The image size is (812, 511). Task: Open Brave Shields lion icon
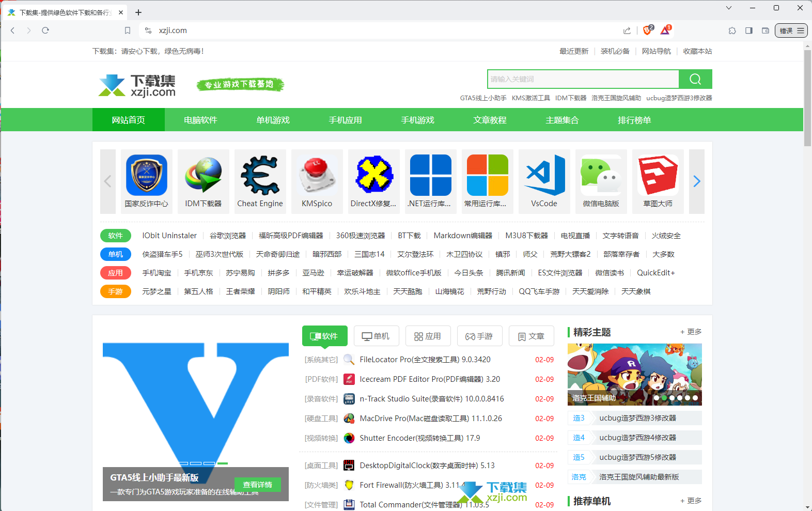click(647, 30)
